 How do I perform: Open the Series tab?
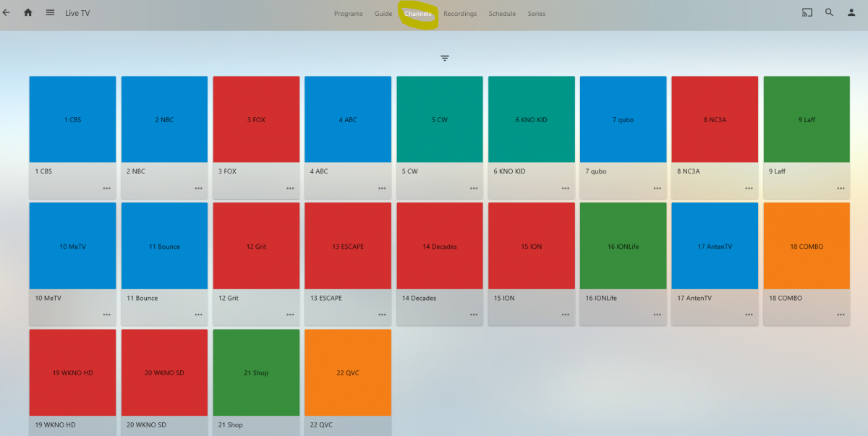pyautogui.click(x=537, y=14)
